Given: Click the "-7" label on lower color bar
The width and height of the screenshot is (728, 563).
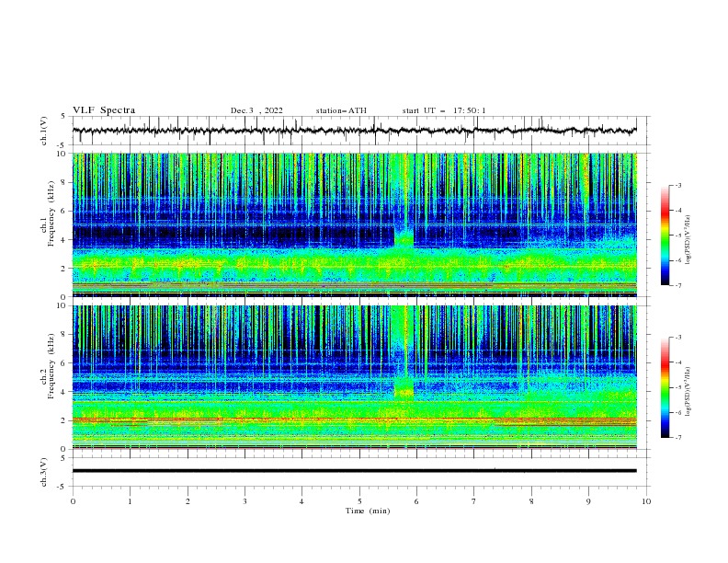Looking at the screenshot, I should tap(677, 437).
